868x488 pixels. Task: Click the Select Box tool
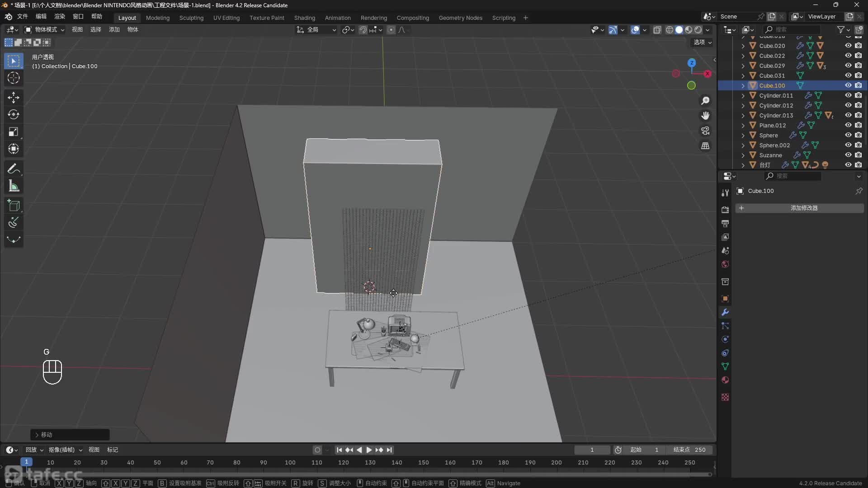14,61
